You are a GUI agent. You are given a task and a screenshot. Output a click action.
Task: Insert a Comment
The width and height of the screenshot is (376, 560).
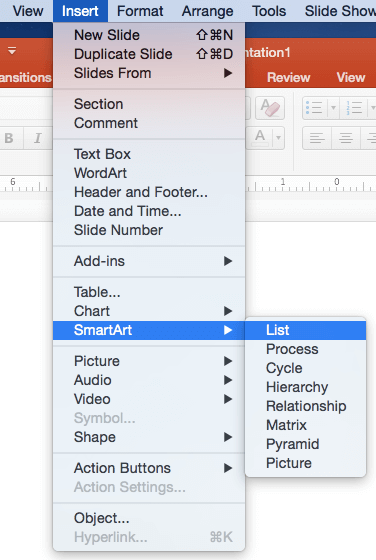[x=149, y=123]
